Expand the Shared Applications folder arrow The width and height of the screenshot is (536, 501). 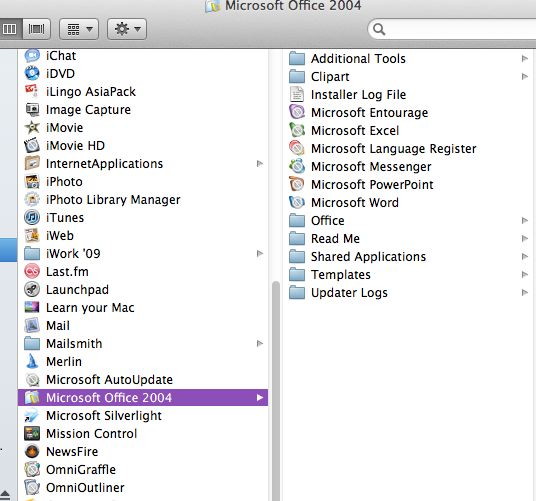(525, 256)
